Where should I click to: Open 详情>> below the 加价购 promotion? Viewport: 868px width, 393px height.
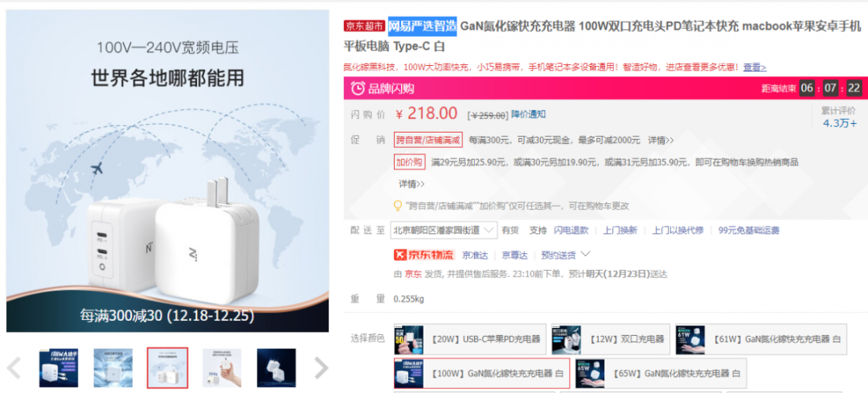[411, 184]
